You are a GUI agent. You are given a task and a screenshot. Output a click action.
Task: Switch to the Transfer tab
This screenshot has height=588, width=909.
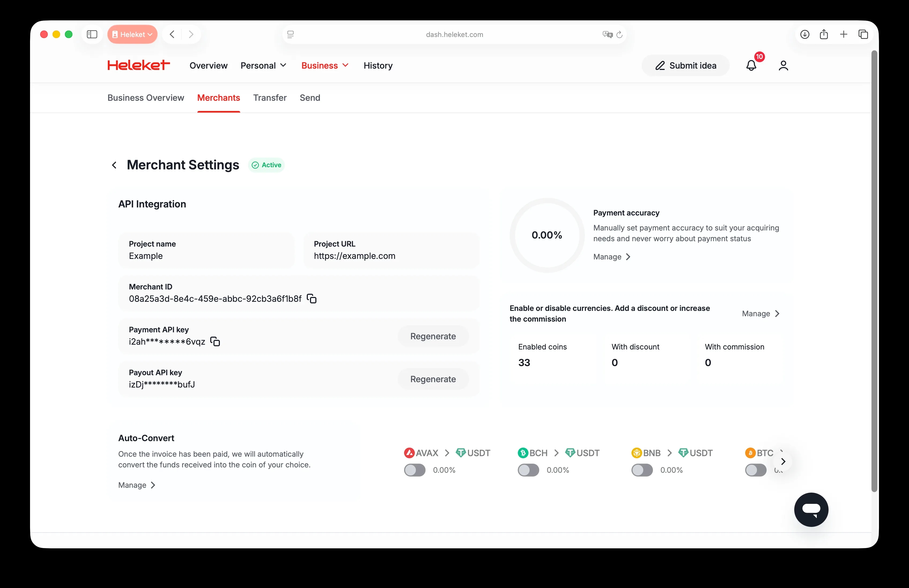(x=270, y=98)
